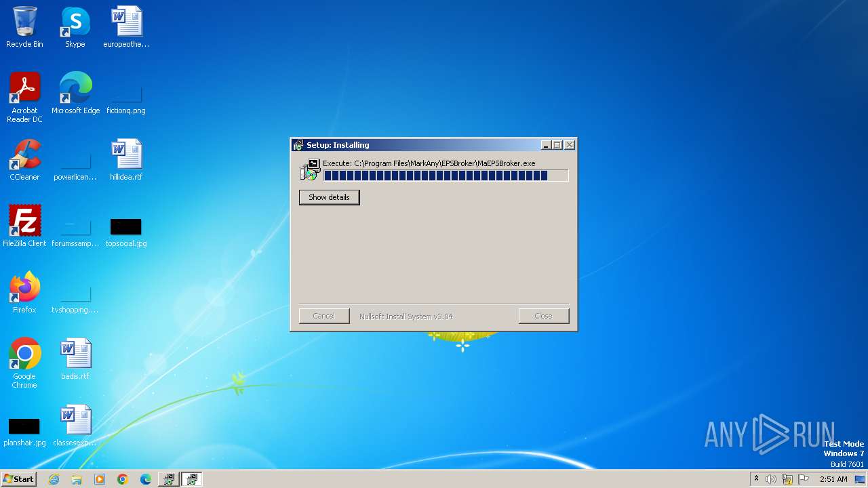
Task: Click the 2:51 AM taskbar clock
Action: pyautogui.click(x=833, y=479)
